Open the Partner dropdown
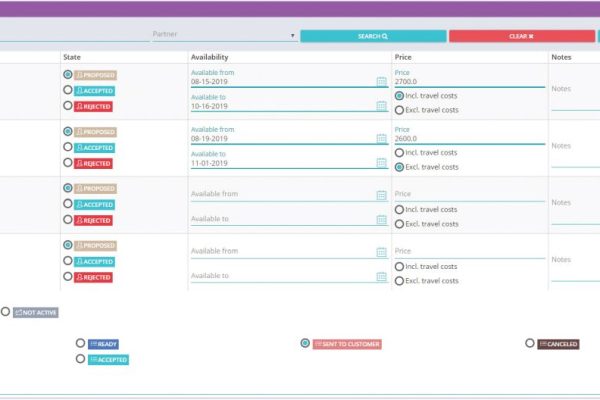Image resolution: width=600 pixels, height=400 pixels. (x=225, y=35)
